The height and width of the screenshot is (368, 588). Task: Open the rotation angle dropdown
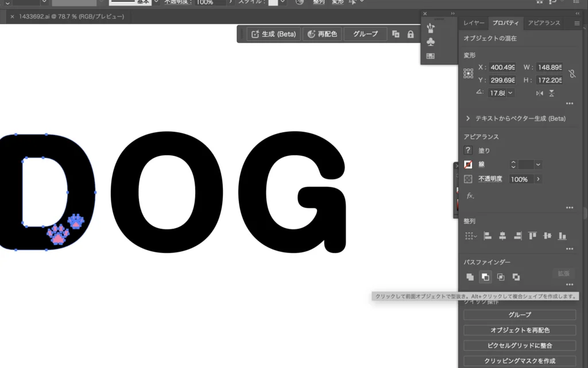tap(510, 93)
